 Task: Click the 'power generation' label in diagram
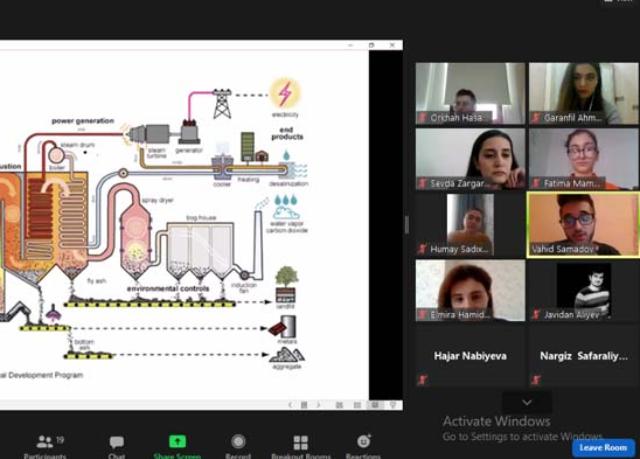pos(83,121)
